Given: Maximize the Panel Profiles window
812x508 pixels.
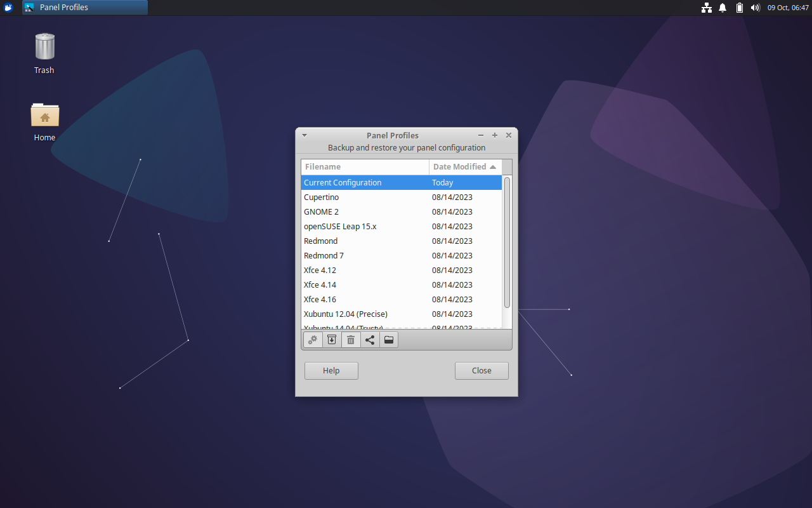Looking at the screenshot, I should tap(495, 135).
